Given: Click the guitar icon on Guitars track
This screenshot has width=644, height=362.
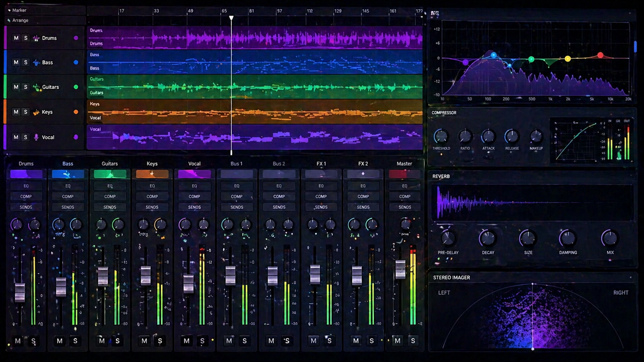Looking at the screenshot, I should (x=36, y=87).
